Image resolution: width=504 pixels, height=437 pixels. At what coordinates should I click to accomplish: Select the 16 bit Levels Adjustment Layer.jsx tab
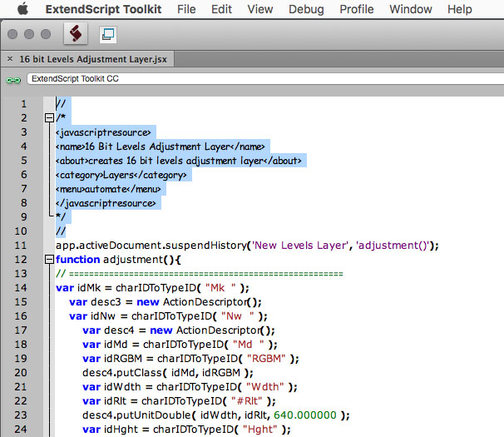[x=93, y=59]
